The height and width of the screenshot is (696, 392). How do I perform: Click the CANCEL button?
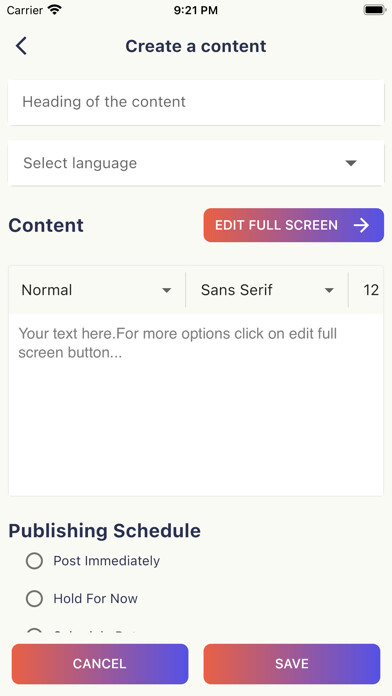point(100,664)
